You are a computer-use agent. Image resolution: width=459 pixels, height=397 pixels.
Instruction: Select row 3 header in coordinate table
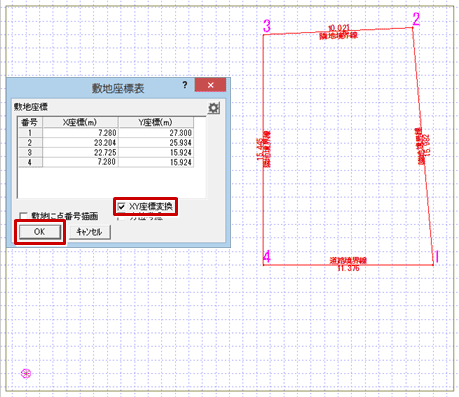pyautogui.click(x=30, y=152)
